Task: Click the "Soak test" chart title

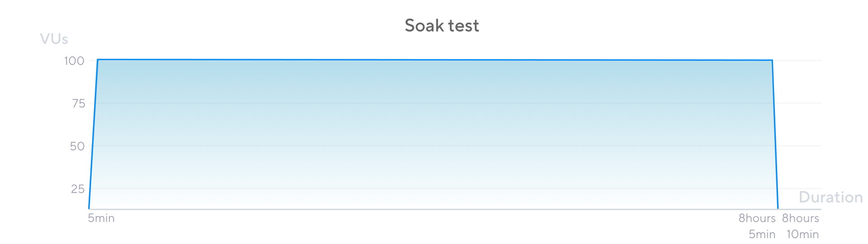Action: click(x=442, y=26)
